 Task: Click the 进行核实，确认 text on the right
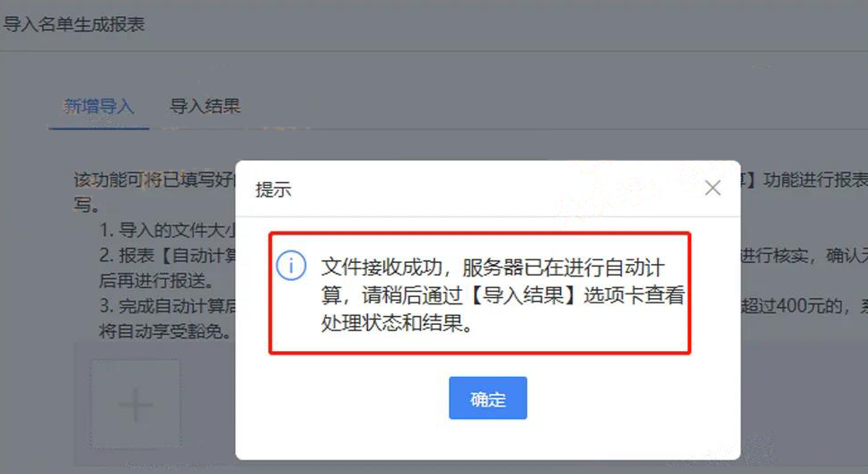point(803,256)
